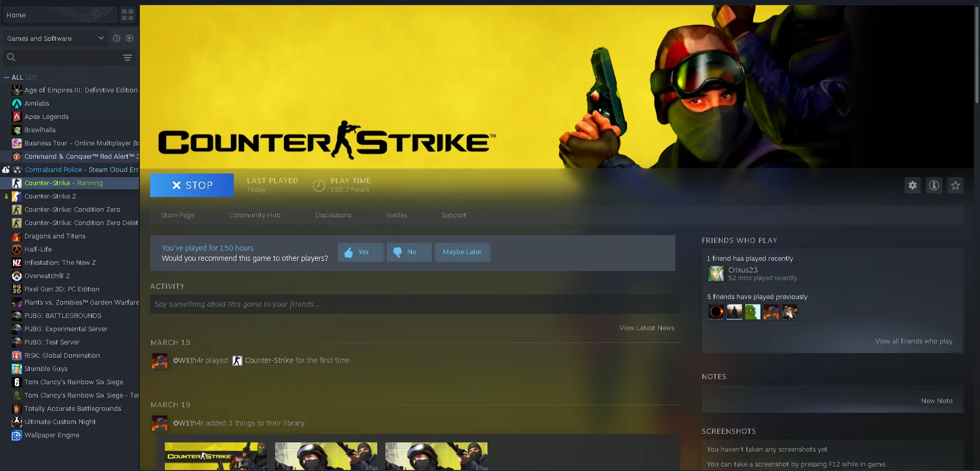Open the Community Hub tab
Screen dimensions: 980x471
tap(255, 215)
